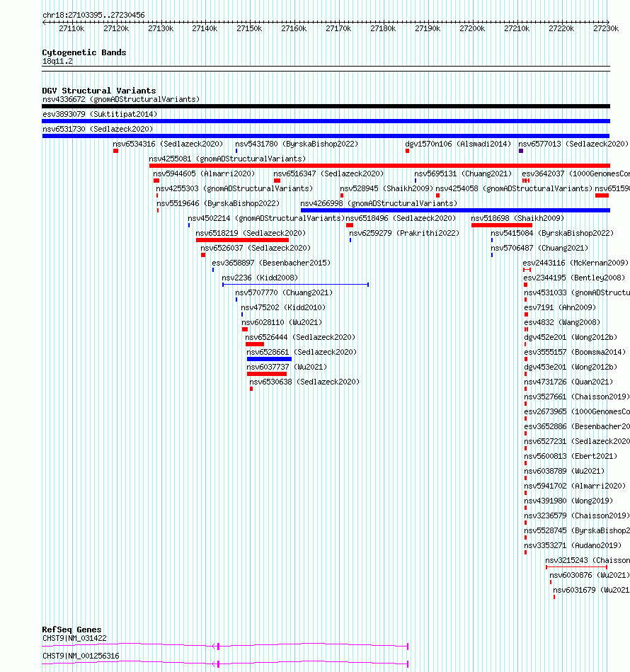Select variant nsv6526444 (Sedlazeck2020)
This screenshot has height=672, width=630.
(x=300, y=337)
